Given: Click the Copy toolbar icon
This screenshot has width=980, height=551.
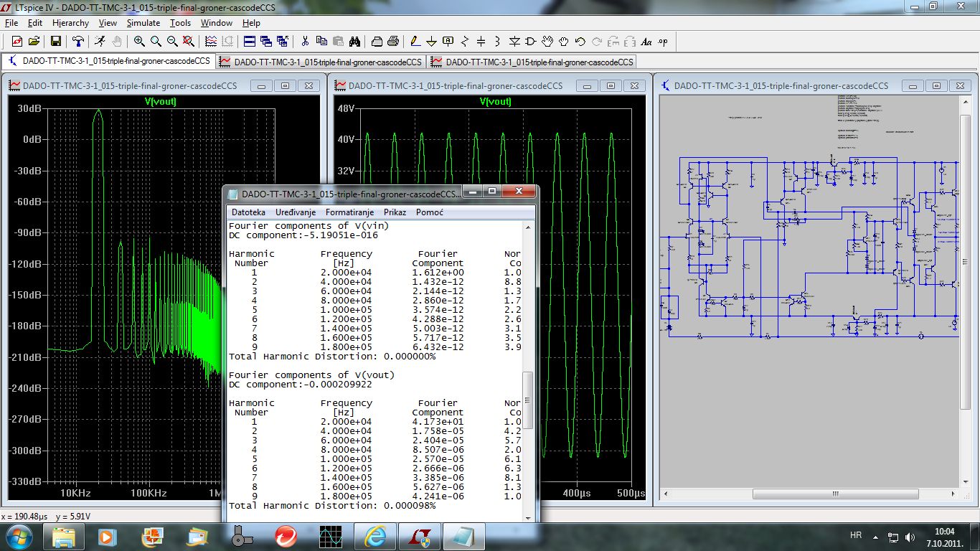Looking at the screenshot, I should tap(321, 41).
